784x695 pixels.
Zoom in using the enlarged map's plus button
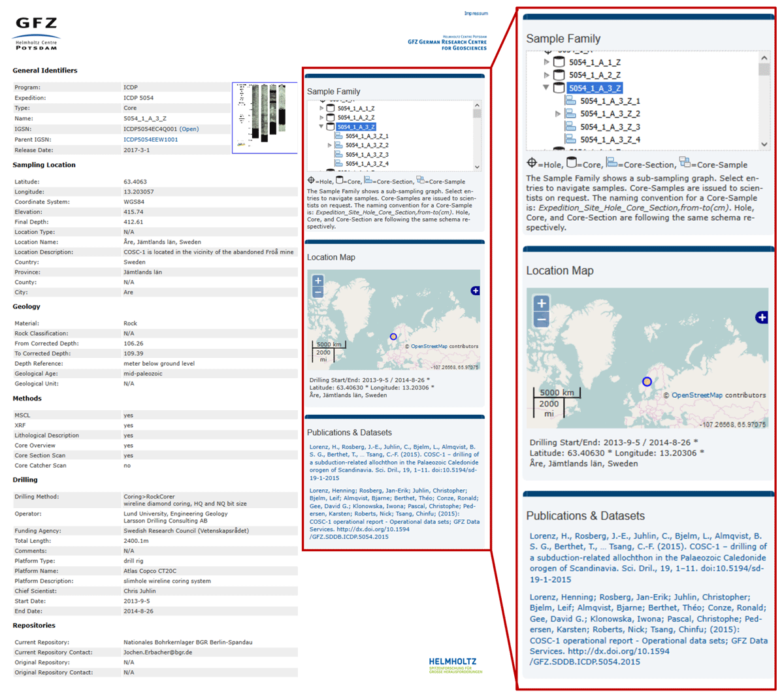click(x=541, y=304)
